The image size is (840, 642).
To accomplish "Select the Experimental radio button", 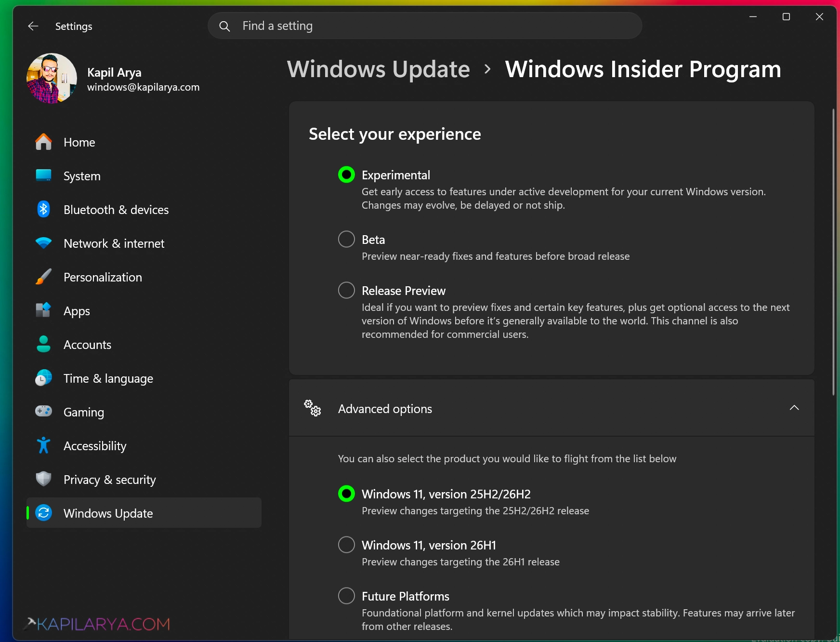I will tap(346, 174).
